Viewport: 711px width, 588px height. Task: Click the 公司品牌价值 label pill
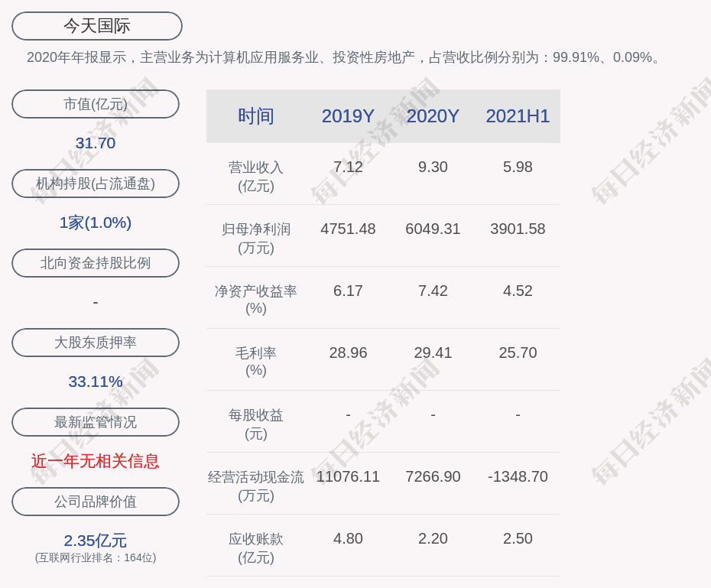[x=96, y=502]
